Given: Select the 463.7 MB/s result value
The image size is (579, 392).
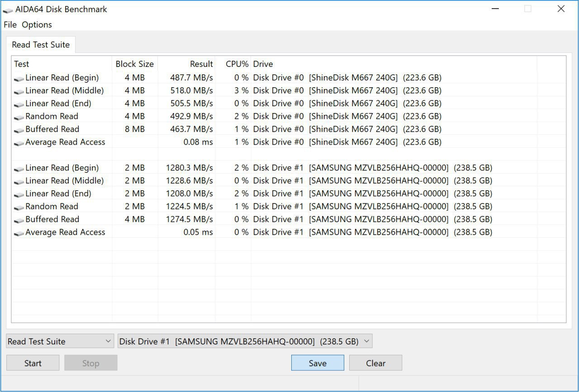Looking at the screenshot, I should (191, 129).
